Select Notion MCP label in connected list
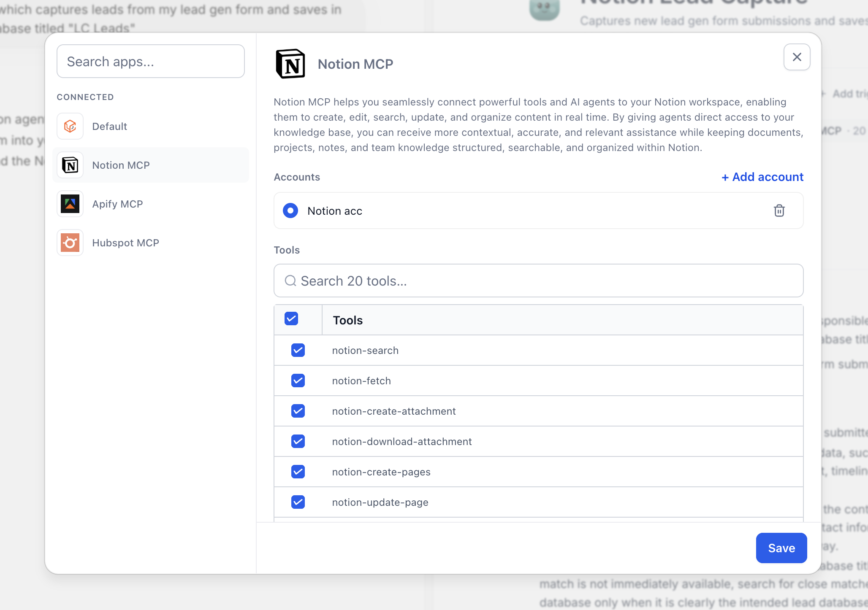Image resolution: width=868 pixels, height=610 pixels. tap(121, 165)
